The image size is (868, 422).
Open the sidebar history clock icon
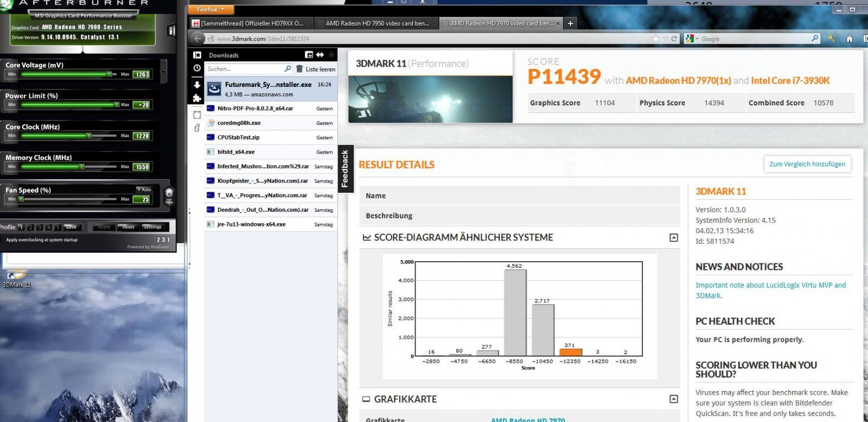coord(197,68)
